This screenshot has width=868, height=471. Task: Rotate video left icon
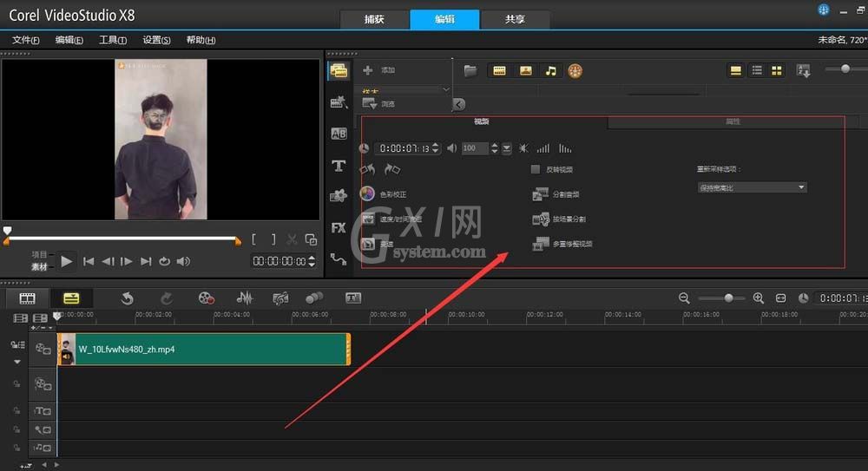(x=367, y=169)
